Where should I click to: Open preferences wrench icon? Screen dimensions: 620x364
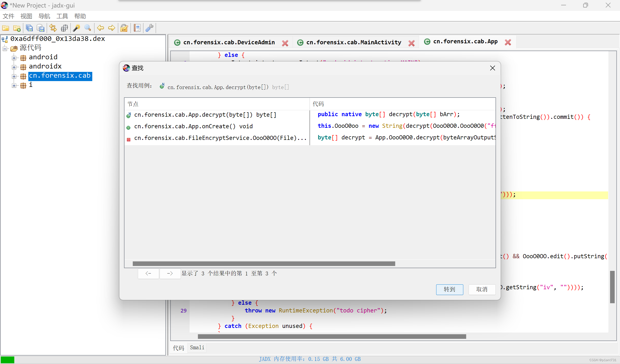(149, 28)
